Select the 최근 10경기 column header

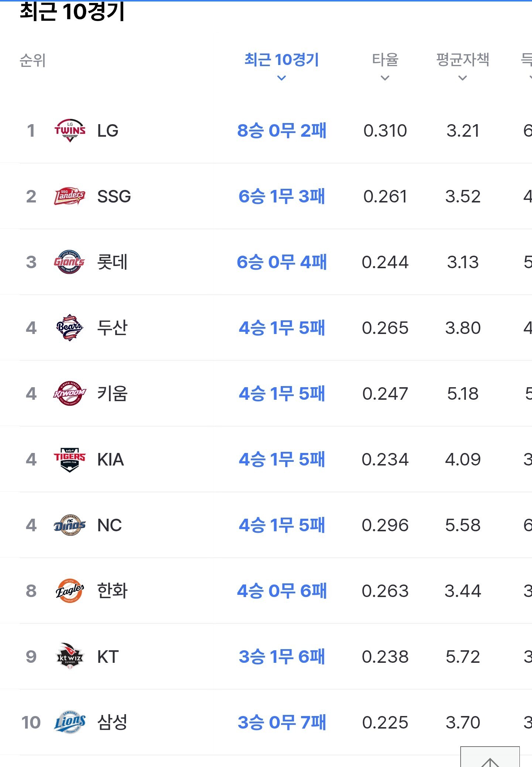(x=282, y=60)
